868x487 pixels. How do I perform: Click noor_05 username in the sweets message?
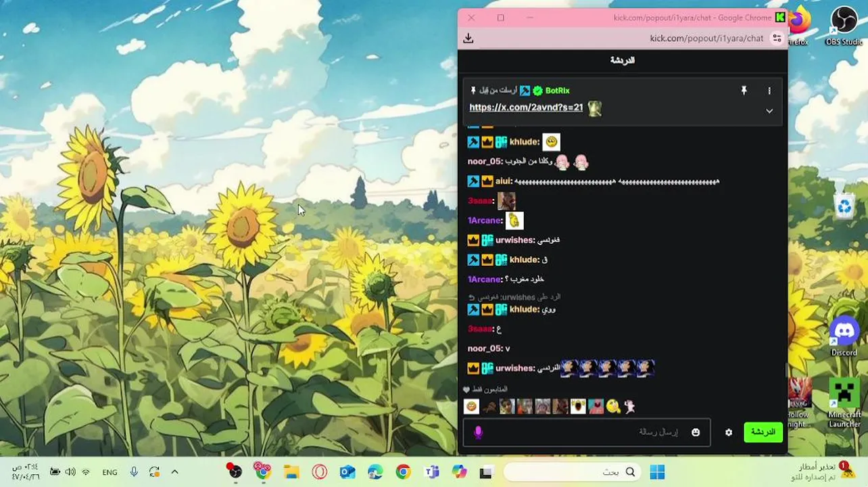pyautogui.click(x=485, y=162)
